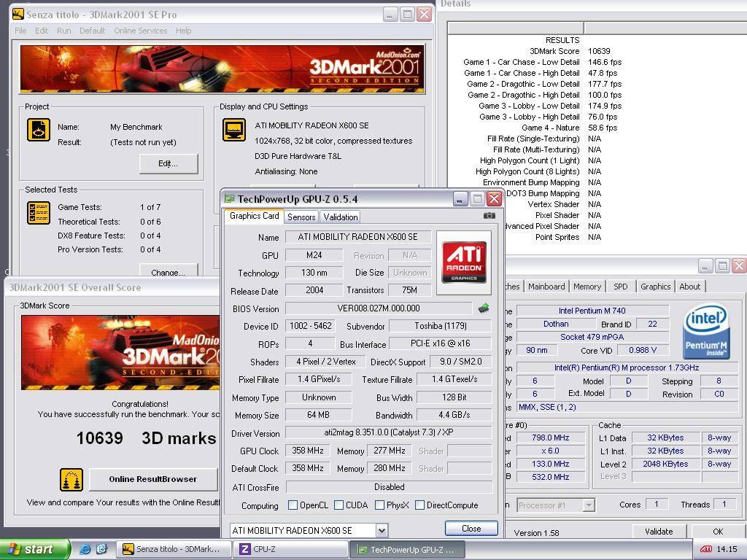The height and width of the screenshot is (560, 747).
Task: Click the Selected Tests checklist icon
Action: [39, 212]
